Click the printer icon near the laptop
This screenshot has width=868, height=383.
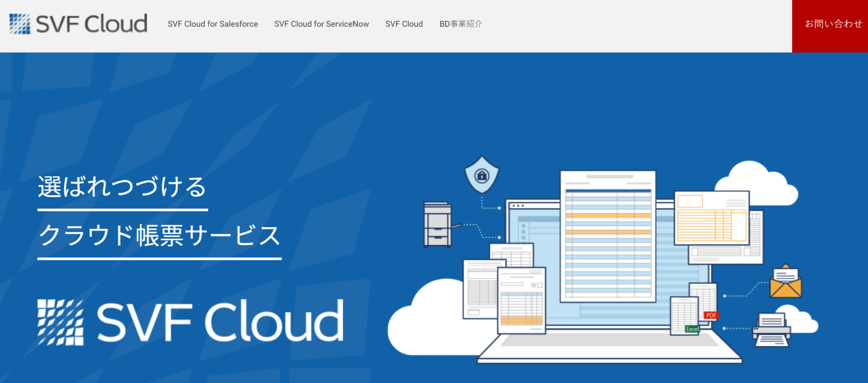[x=771, y=330]
